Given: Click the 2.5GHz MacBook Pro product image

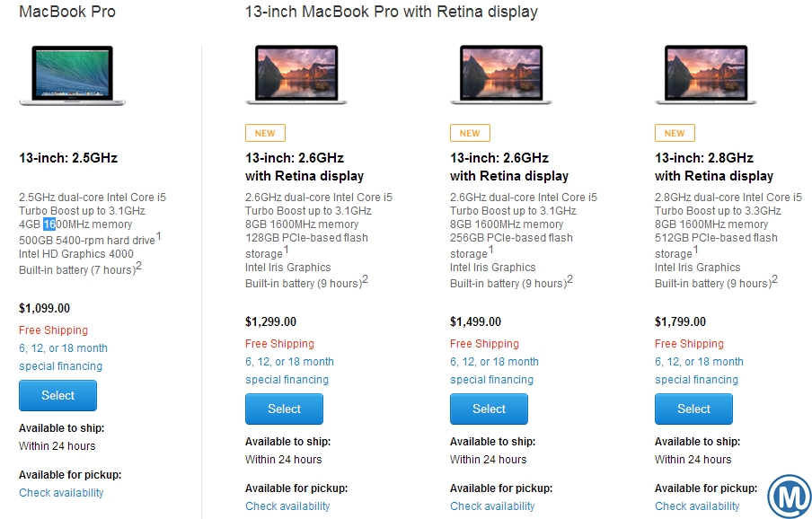Looking at the screenshot, I should tap(72, 76).
